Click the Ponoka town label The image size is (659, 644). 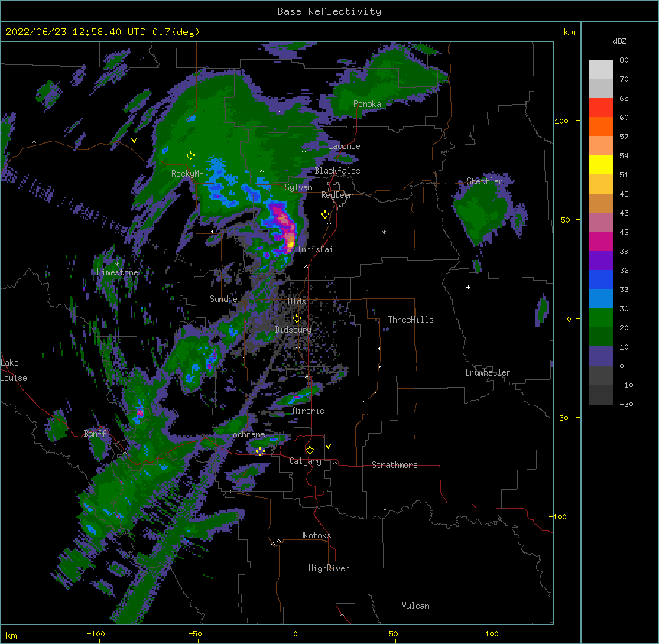[x=367, y=104]
